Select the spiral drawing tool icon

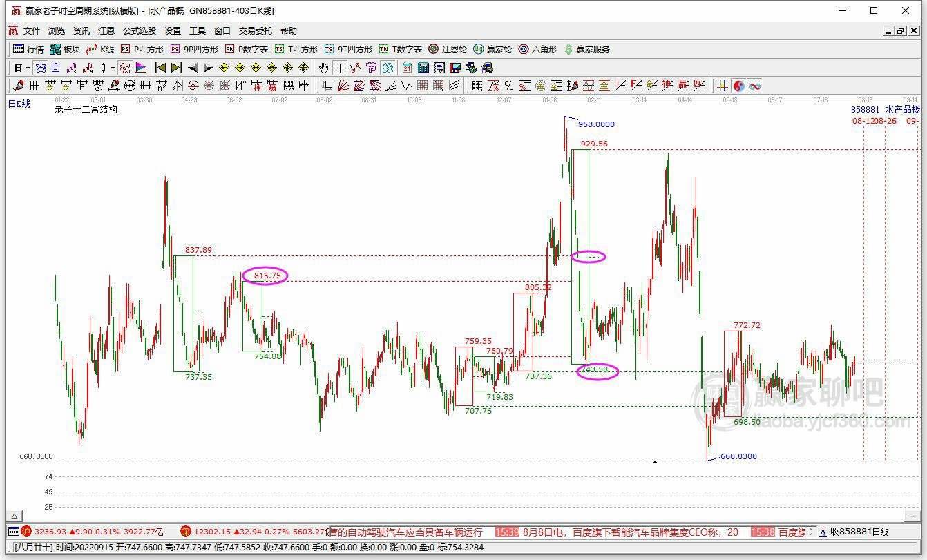click(98, 86)
